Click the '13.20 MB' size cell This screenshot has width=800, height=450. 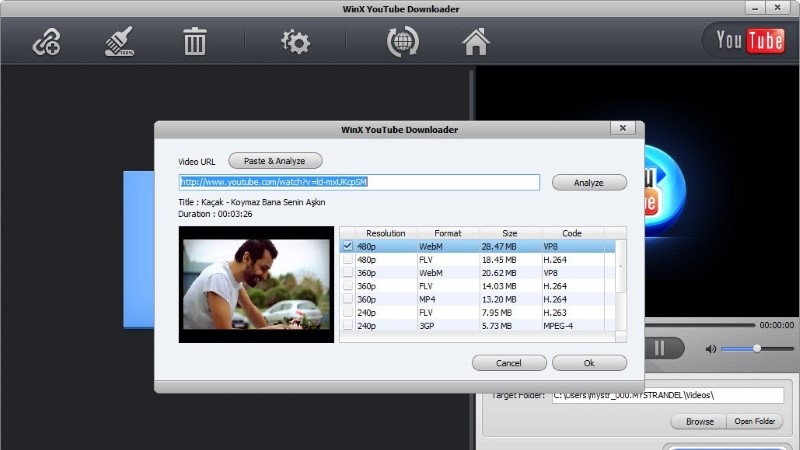click(x=498, y=299)
